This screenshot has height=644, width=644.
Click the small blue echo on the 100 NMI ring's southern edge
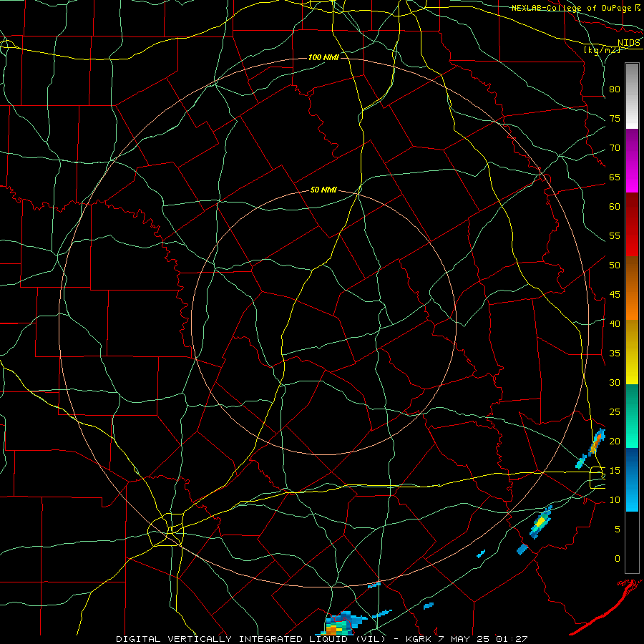pyautogui.click(x=374, y=585)
